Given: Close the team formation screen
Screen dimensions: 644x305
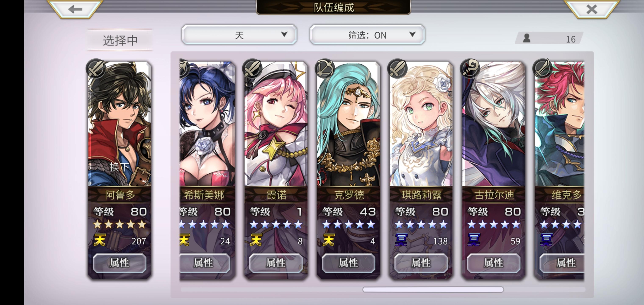Looking at the screenshot, I should [x=591, y=9].
